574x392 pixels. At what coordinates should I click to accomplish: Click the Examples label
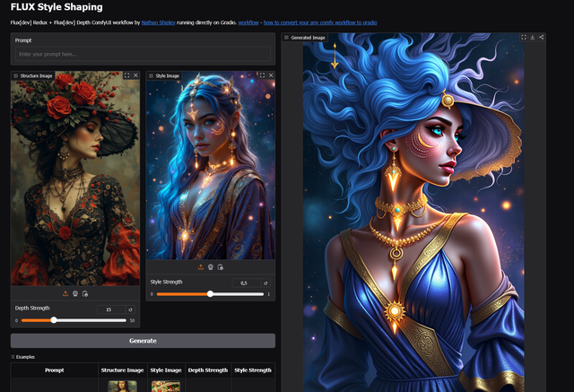coord(25,357)
